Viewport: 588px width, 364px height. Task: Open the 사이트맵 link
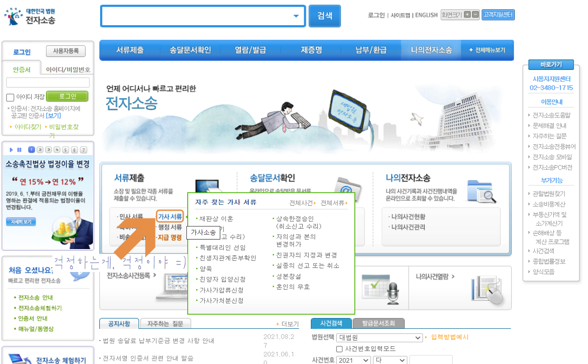(x=400, y=15)
